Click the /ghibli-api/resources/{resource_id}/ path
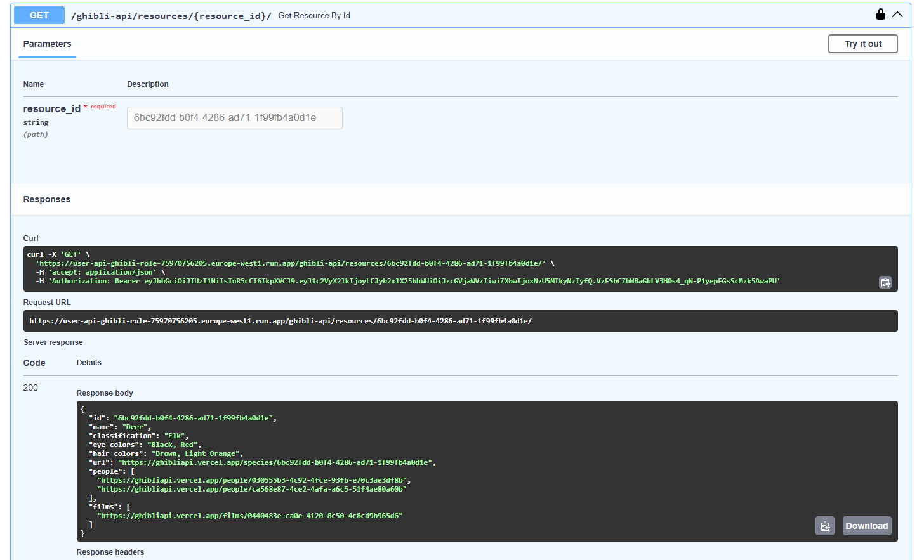This screenshot has width=924, height=560. 171,16
